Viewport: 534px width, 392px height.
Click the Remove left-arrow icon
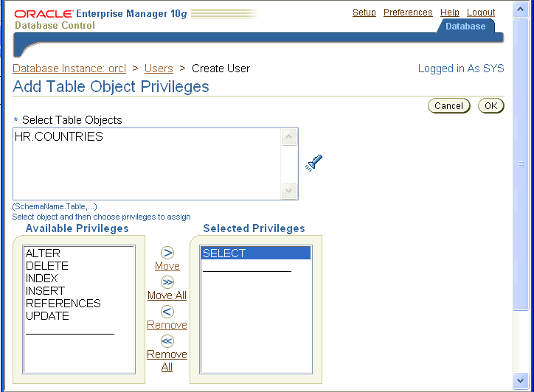(x=167, y=312)
